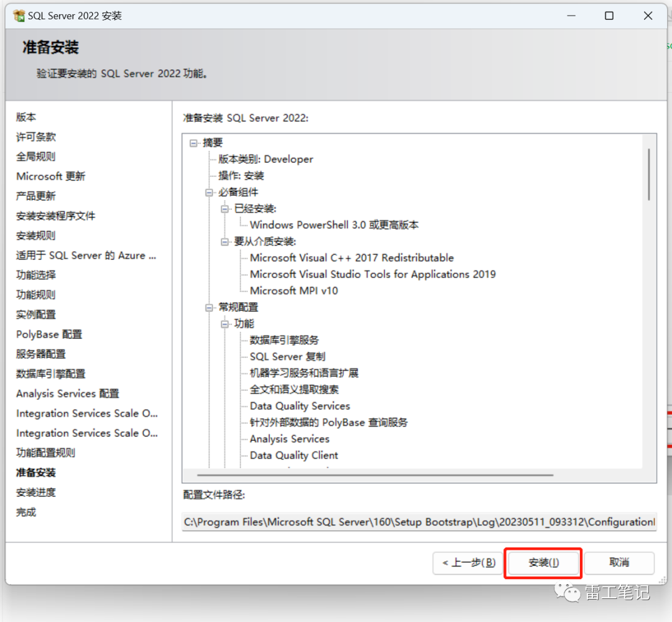
Task: Close the SQL Server 2022 安装 window
Action: pyautogui.click(x=648, y=16)
